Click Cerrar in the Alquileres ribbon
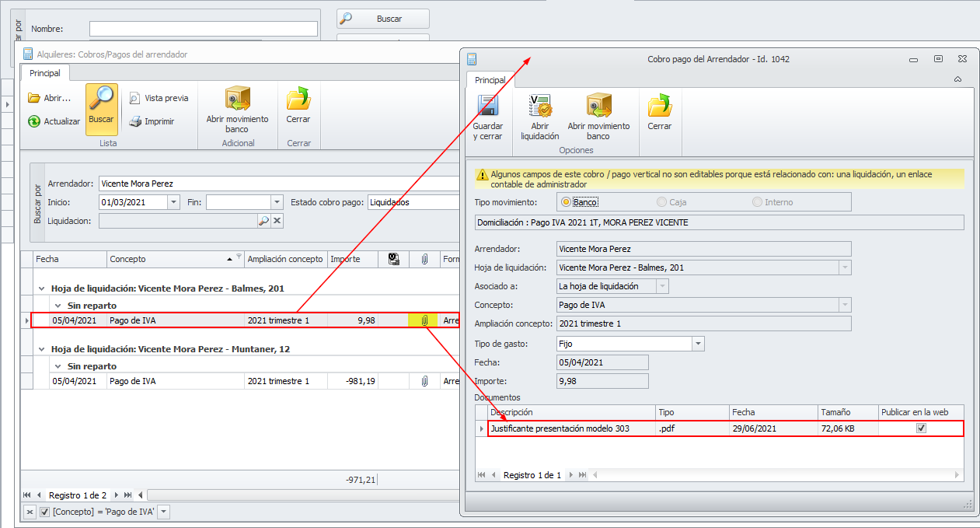The image size is (980, 528). tap(298, 105)
